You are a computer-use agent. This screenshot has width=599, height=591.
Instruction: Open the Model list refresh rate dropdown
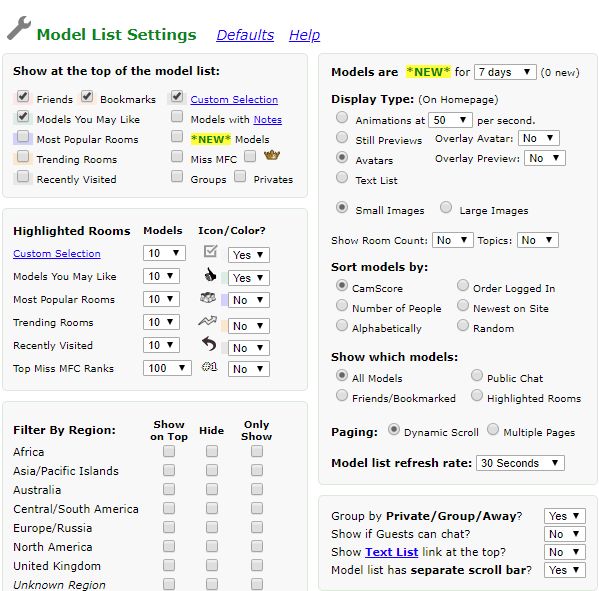520,463
